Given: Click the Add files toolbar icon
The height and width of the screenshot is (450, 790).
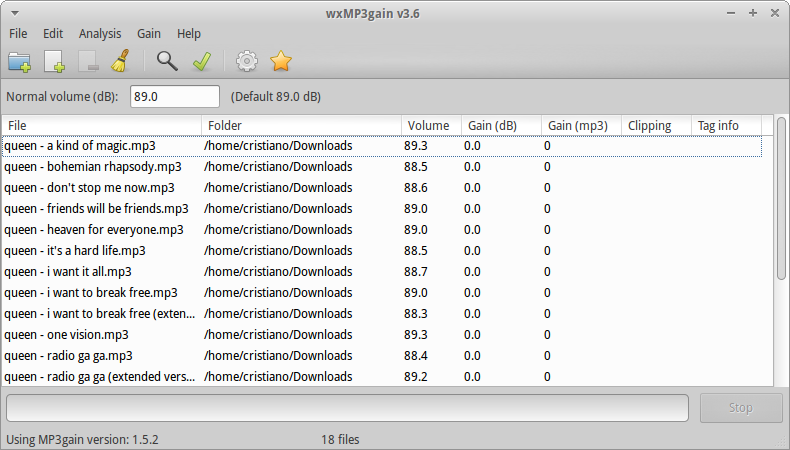Looking at the screenshot, I should [x=54, y=61].
